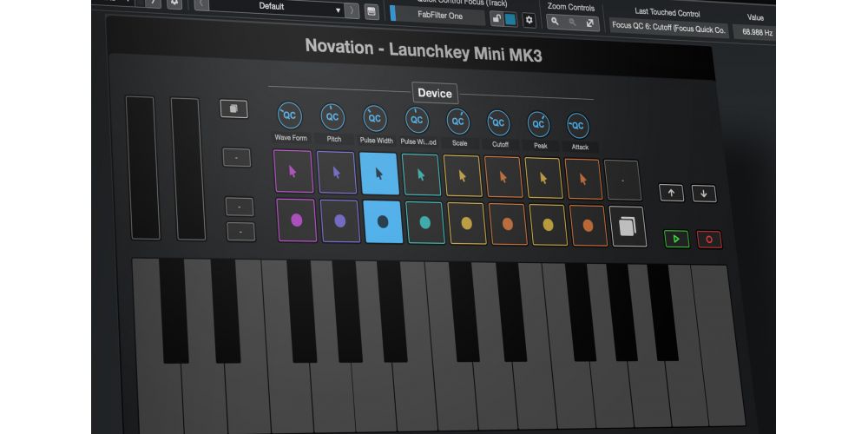Click the Wave Form quick control knob

pyautogui.click(x=290, y=115)
